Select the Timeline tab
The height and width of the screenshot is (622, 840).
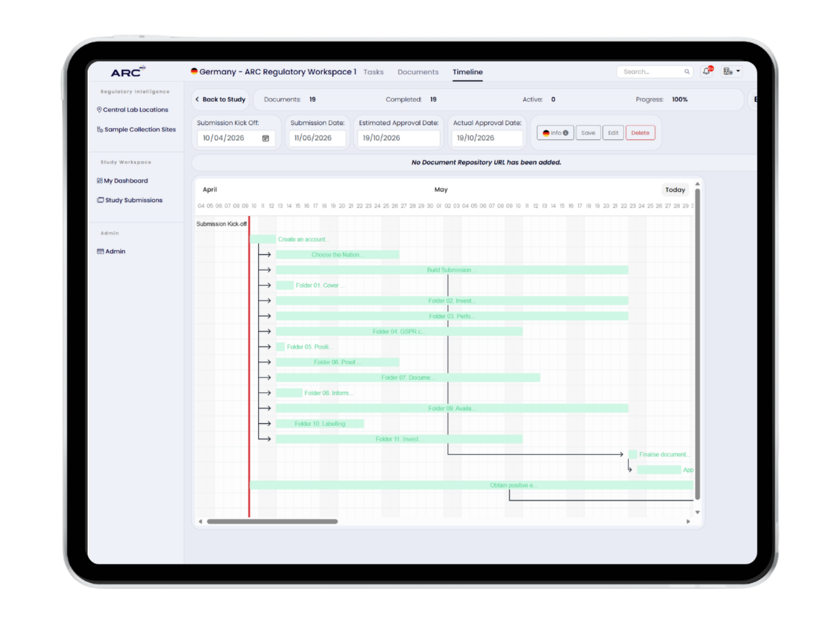[468, 72]
